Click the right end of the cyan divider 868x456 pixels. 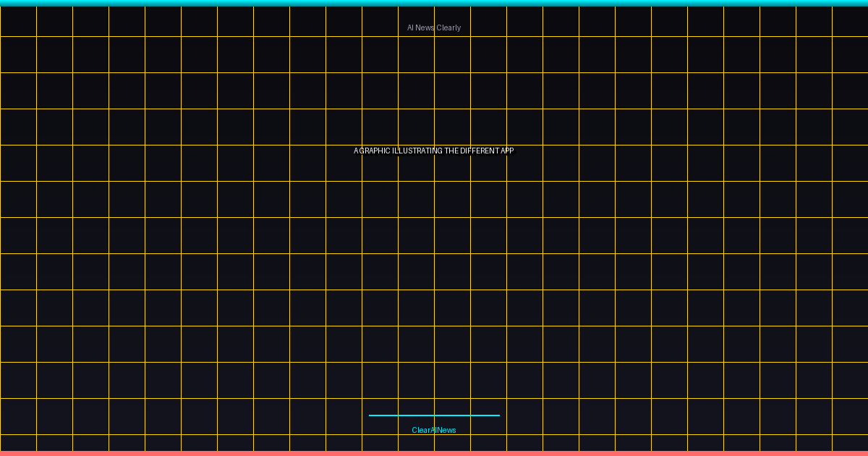[498, 415]
